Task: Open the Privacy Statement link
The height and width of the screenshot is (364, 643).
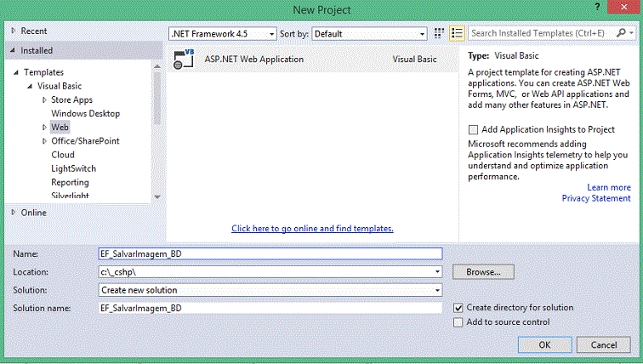Action: click(x=596, y=198)
